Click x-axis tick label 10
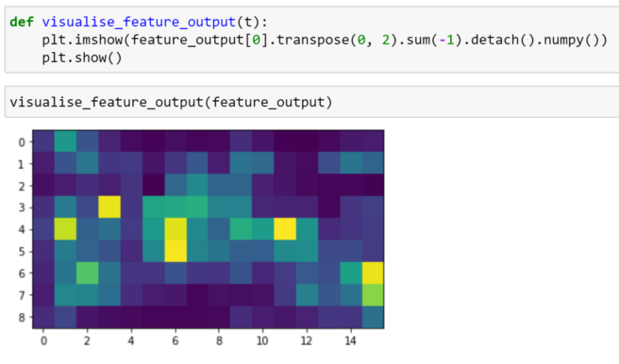The image size is (619, 364). click(262, 340)
